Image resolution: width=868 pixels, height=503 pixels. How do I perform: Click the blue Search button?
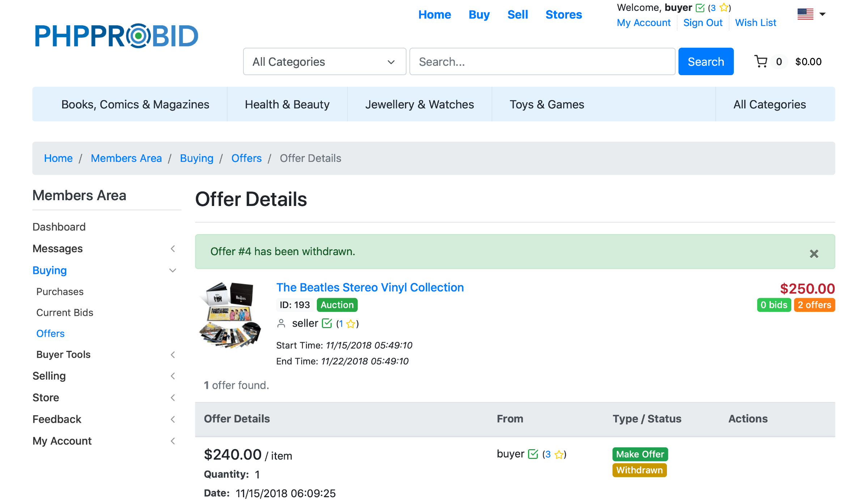point(706,62)
